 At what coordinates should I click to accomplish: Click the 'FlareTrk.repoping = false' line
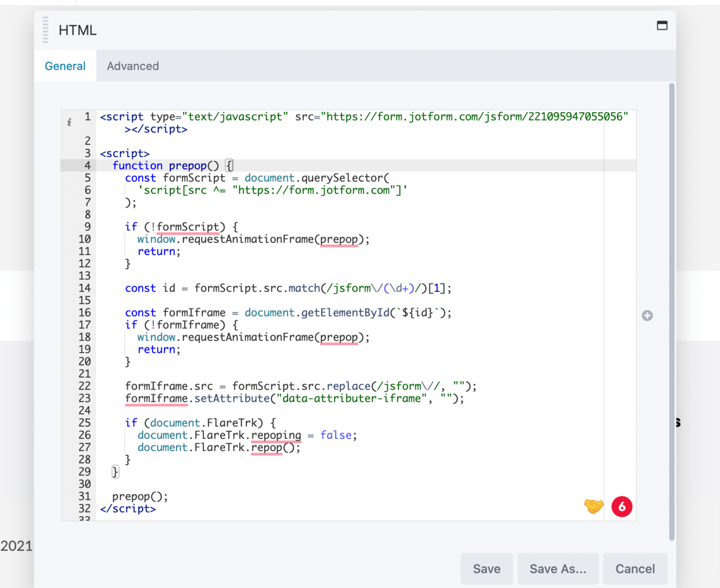pos(247,435)
